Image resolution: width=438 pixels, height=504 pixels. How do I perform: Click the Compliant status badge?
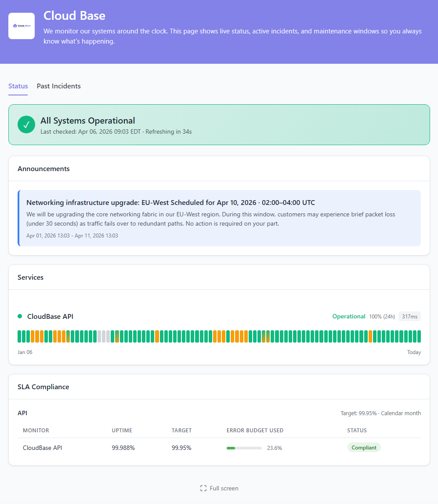(x=364, y=447)
